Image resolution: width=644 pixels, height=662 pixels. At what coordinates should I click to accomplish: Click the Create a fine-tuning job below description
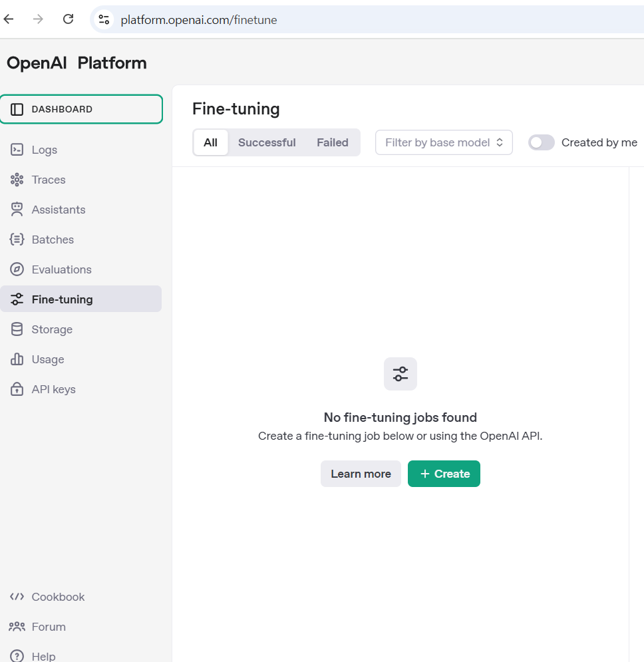pos(401,436)
